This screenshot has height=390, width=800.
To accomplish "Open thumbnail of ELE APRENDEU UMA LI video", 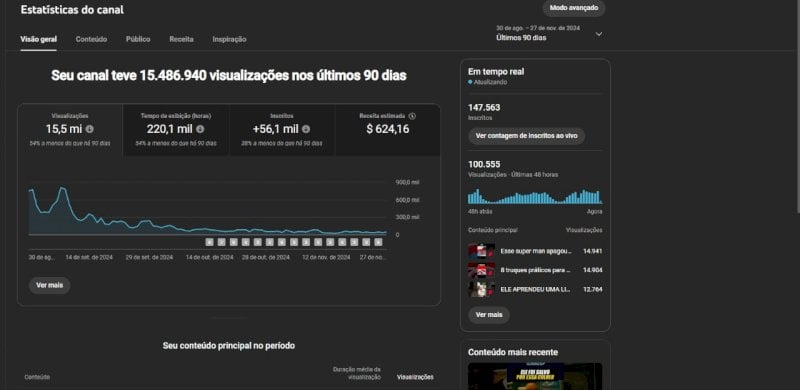I will tap(481, 289).
